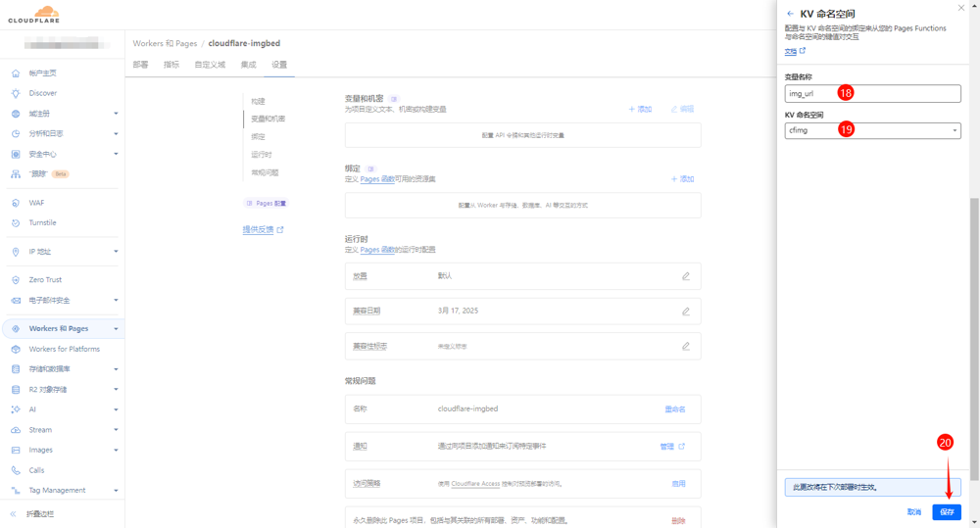Click the Calls phone icon in sidebar
Viewport: 980px width, 528px height.
(16, 470)
